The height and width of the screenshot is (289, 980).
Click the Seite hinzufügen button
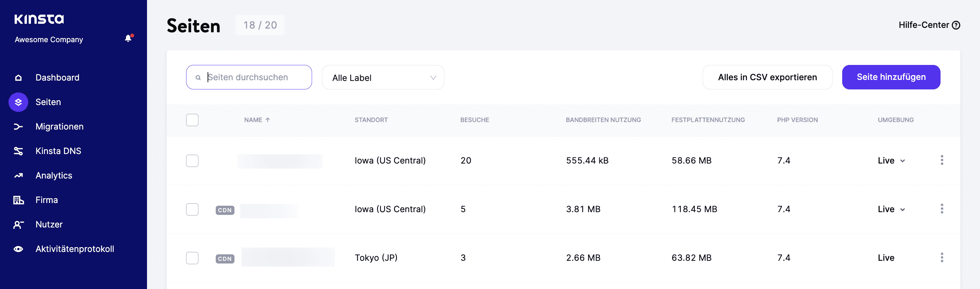891,77
